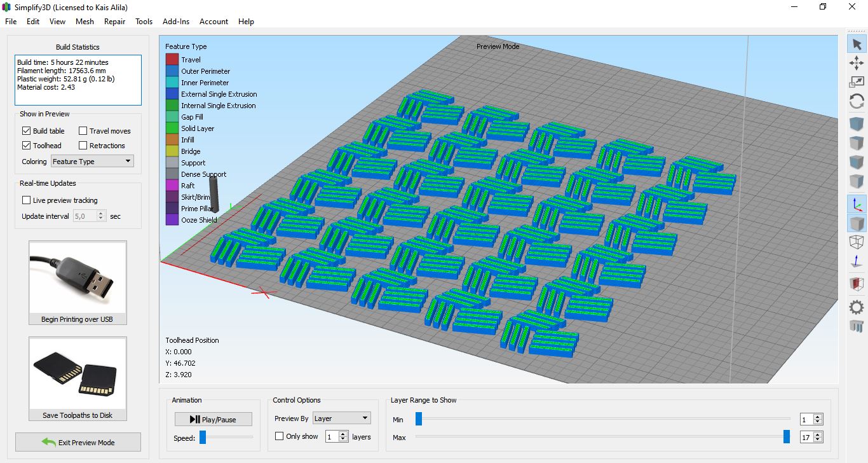Enable Live preview tracking
The height and width of the screenshot is (463, 868).
pos(26,200)
